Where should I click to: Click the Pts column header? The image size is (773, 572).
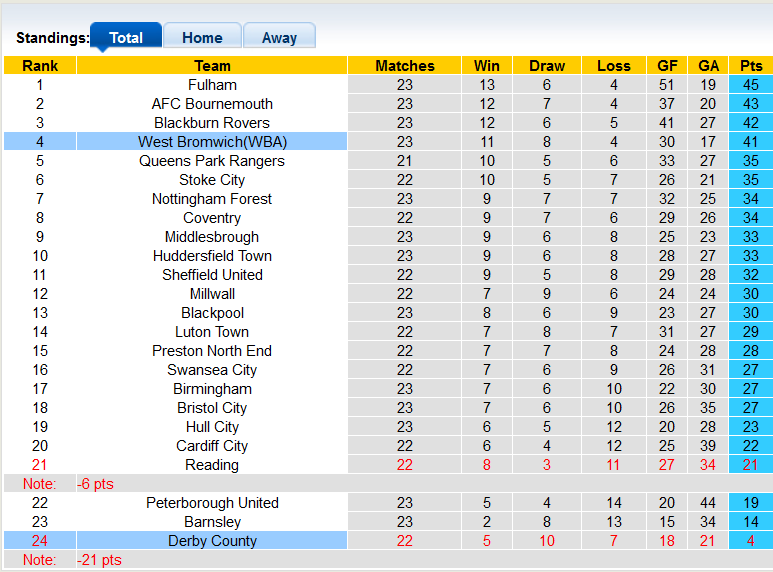tap(750, 66)
